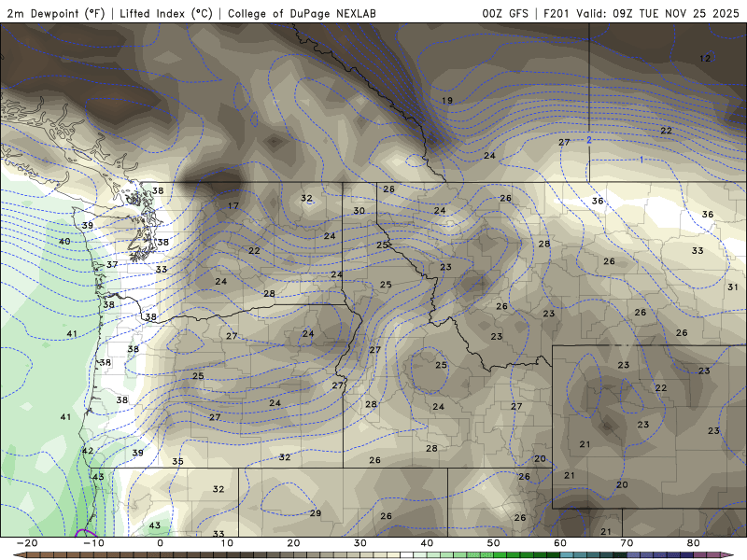The height and width of the screenshot is (560, 747).
Task: Click the "09Z TUE NOV 25 2025" valid time
Action: tap(676, 13)
